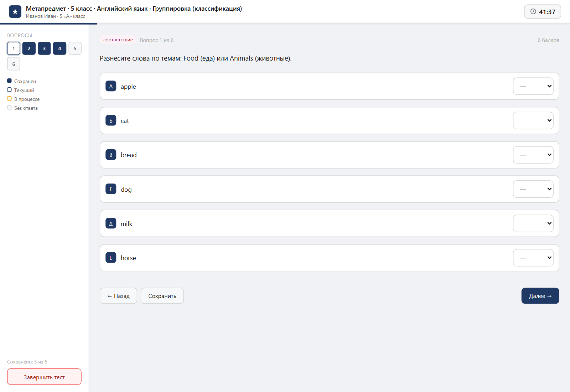570x392 pixels.
Task: Click the соответствие question type tag
Action: pyautogui.click(x=118, y=40)
